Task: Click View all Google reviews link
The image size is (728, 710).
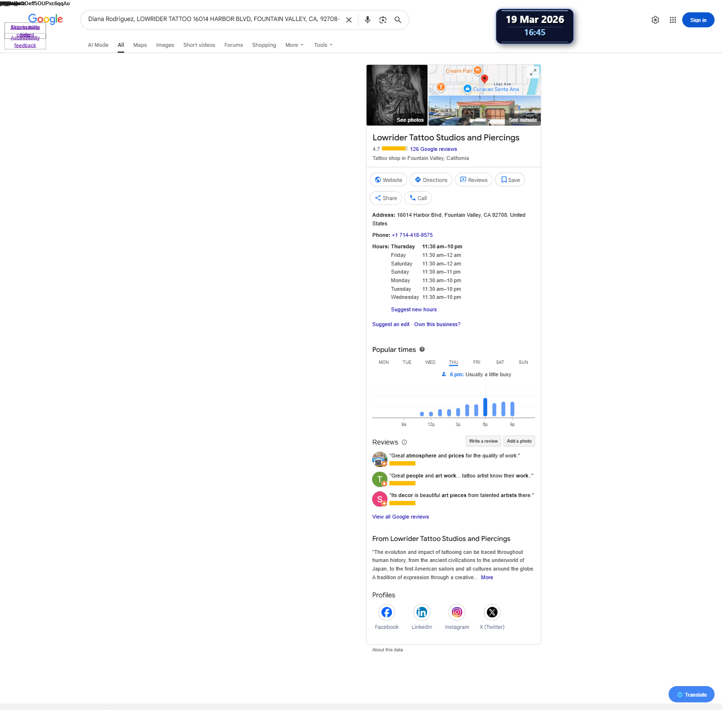Action: tap(400, 517)
